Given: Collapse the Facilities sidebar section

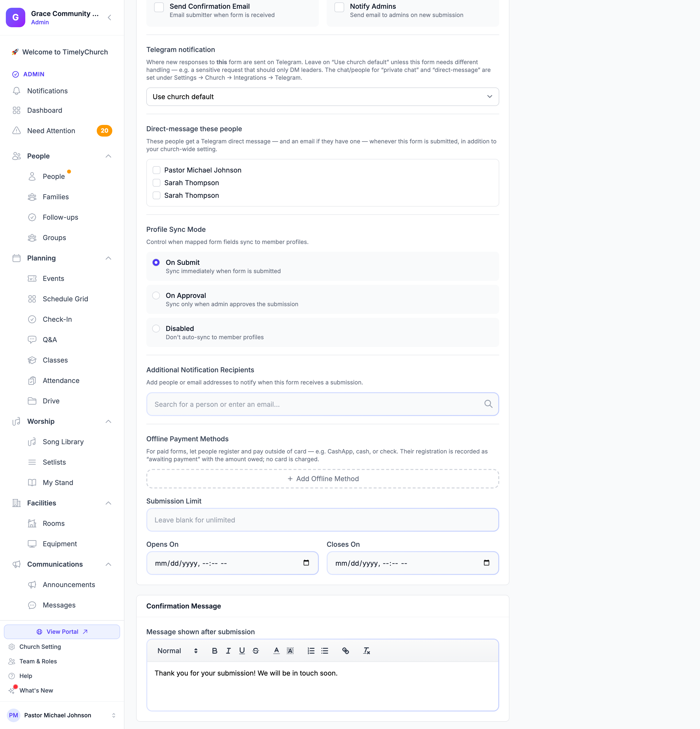Looking at the screenshot, I should (x=108, y=503).
